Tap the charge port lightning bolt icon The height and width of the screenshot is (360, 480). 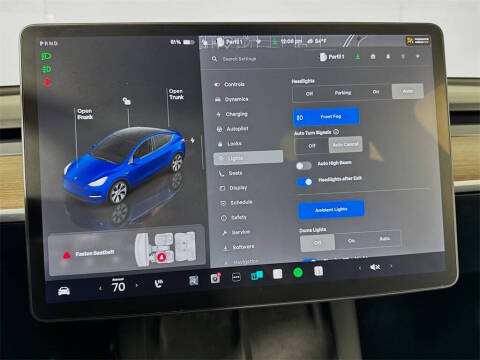point(193,140)
